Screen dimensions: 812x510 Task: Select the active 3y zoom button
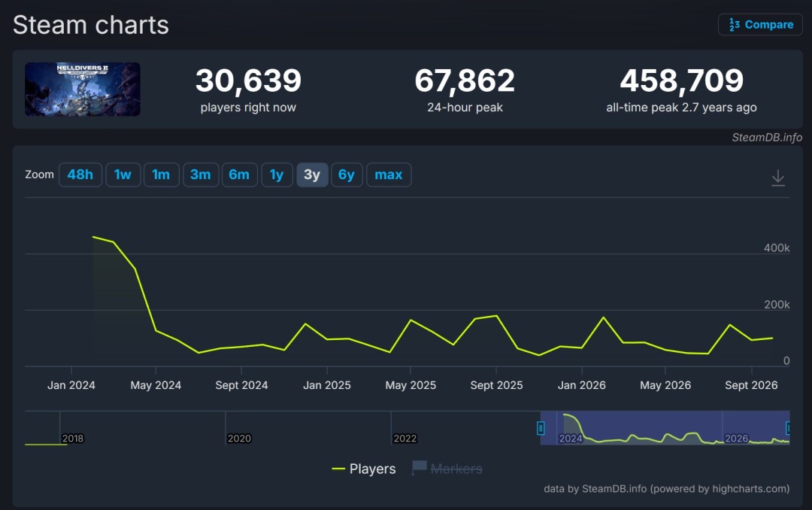point(312,175)
